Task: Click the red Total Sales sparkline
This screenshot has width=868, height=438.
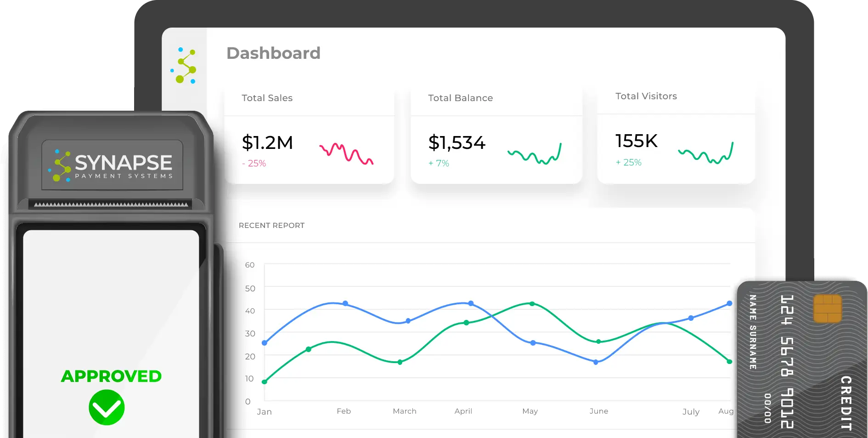Action: click(x=346, y=154)
